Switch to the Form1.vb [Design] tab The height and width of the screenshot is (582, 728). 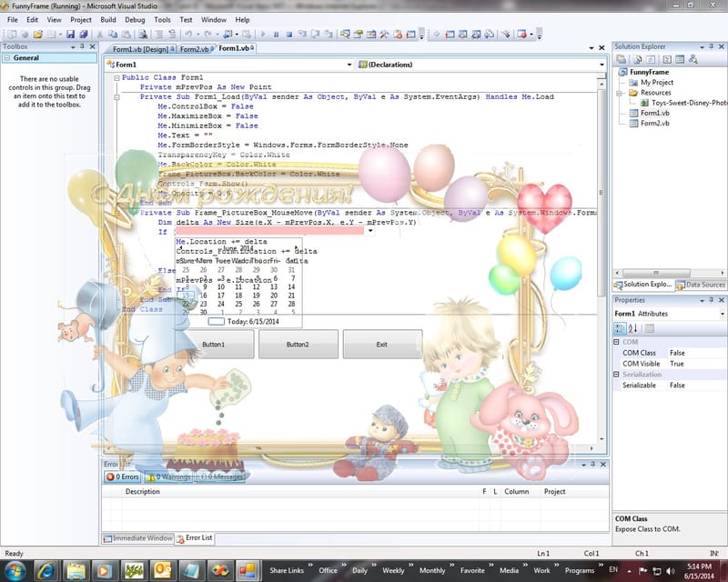(141, 49)
